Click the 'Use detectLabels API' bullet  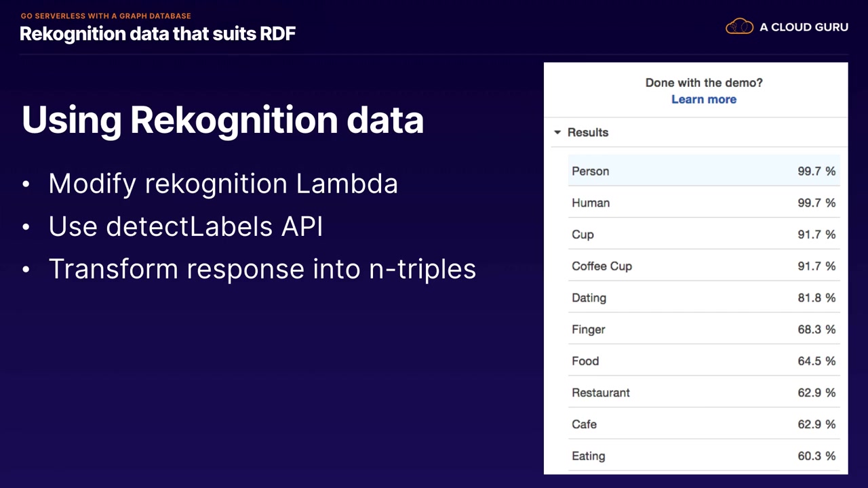(x=185, y=226)
